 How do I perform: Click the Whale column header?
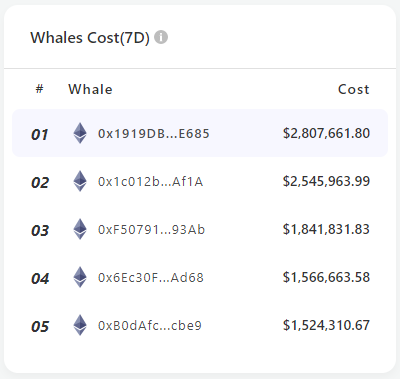coord(90,89)
